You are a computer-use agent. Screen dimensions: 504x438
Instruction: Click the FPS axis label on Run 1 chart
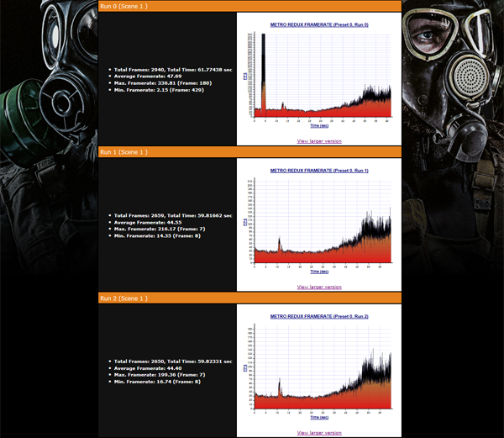[245, 222]
